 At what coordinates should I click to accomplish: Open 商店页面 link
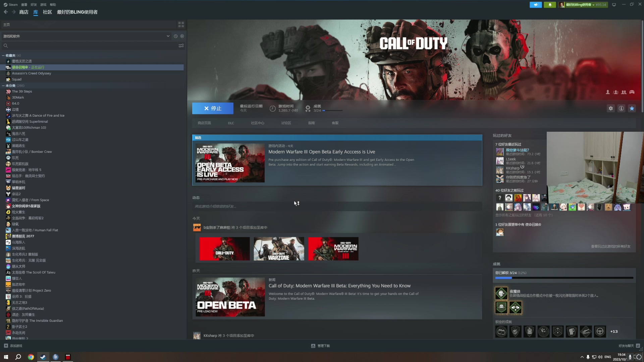[x=204, y=123]
